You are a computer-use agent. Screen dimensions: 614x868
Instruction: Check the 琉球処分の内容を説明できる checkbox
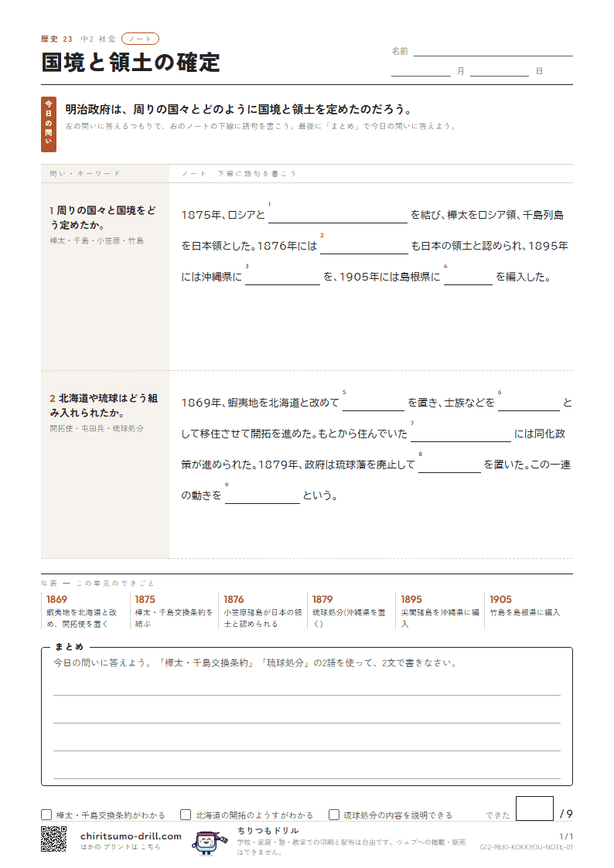tap(334, 815)
